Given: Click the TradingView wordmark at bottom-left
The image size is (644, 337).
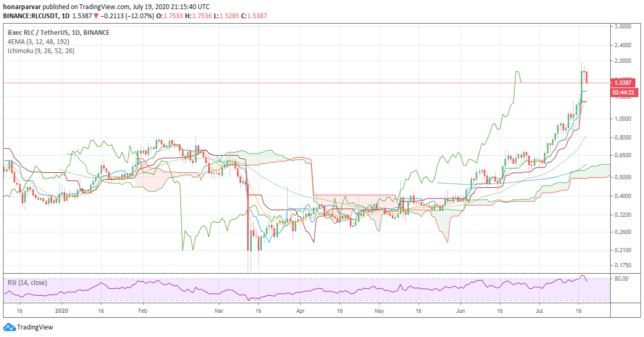Looking at the screenshot, I should pos(35,327).
